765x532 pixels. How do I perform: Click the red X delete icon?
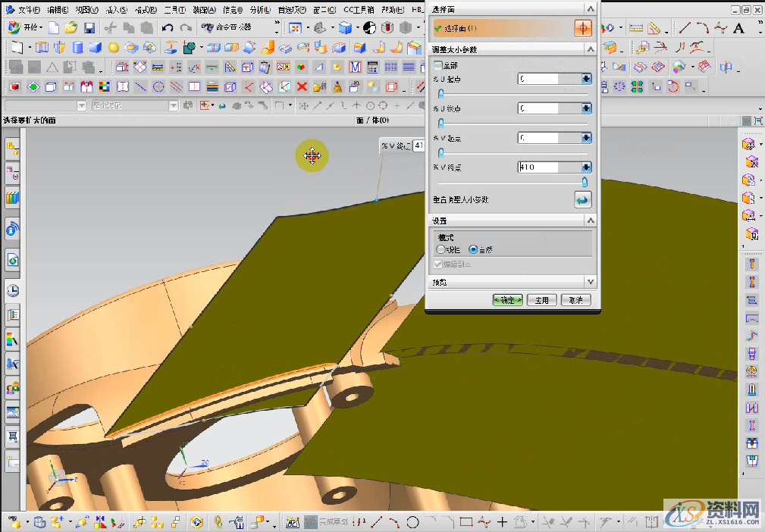tap(302, 86)
